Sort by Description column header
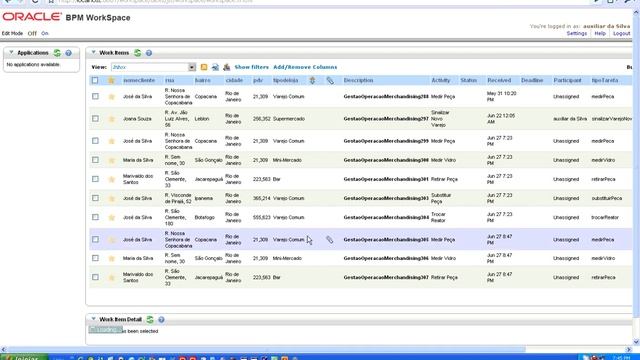The width and height of the screenshot is (640, 360). pos(358,80)
